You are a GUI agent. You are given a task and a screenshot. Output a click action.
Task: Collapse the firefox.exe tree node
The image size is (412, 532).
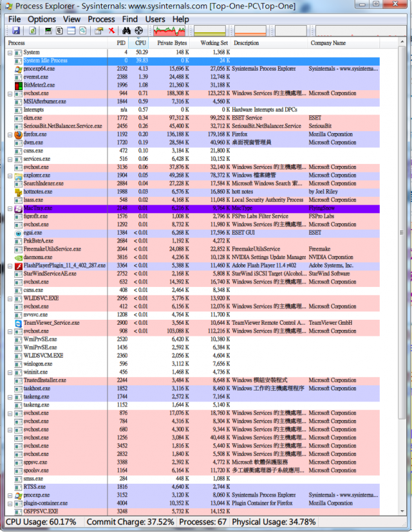tap(10, 134)
